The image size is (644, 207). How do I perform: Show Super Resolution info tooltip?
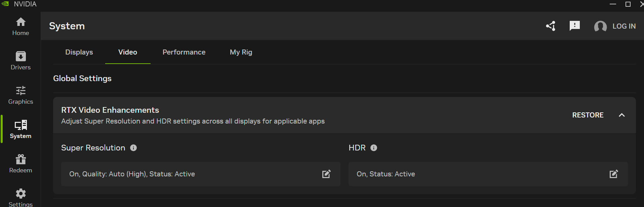pos(133,148)
